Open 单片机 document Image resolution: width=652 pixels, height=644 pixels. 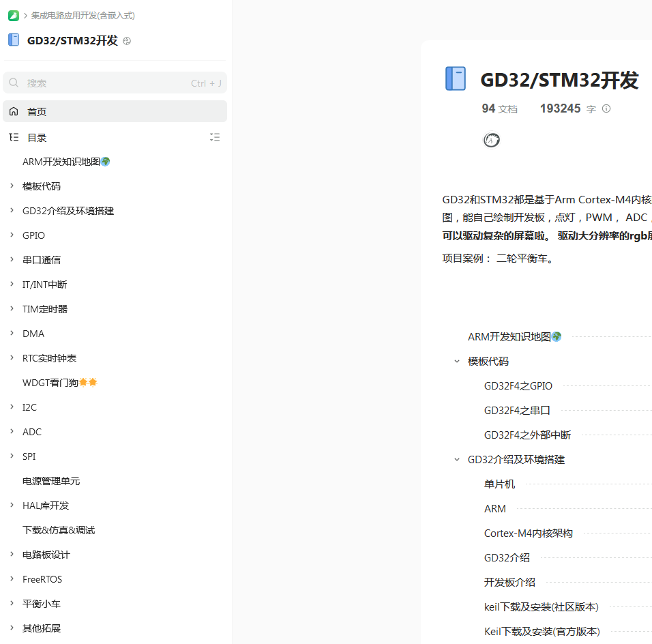[499, 484]
